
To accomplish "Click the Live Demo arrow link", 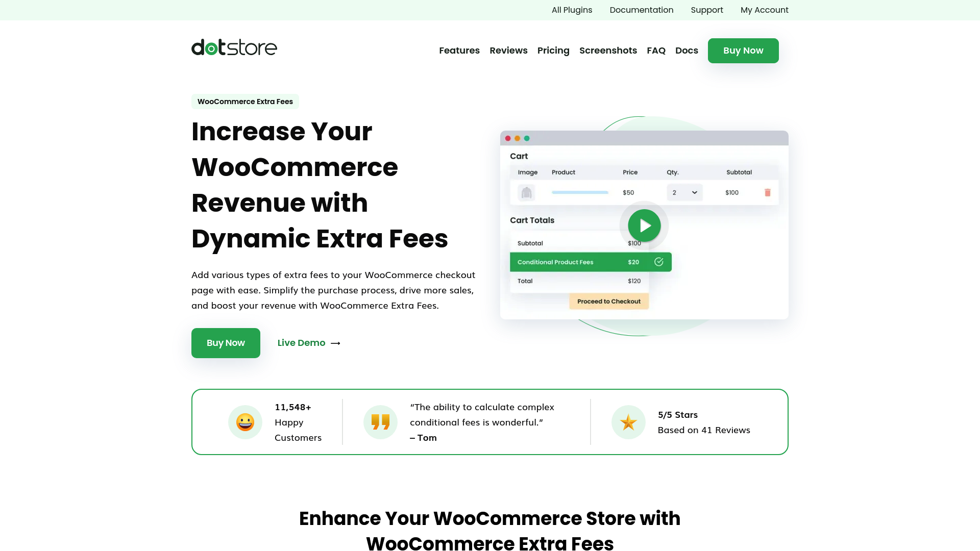I will (x=309, y=343).
